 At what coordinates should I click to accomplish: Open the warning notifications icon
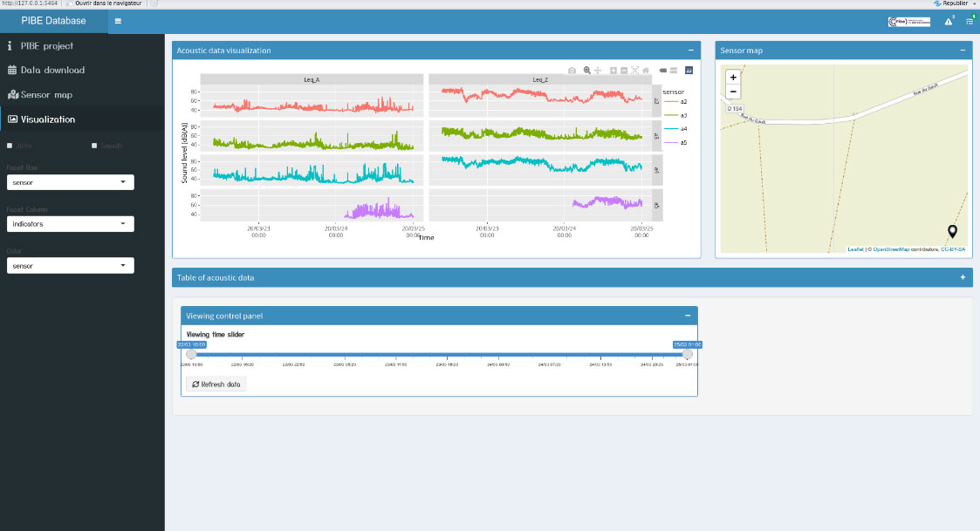coord(949,21)
